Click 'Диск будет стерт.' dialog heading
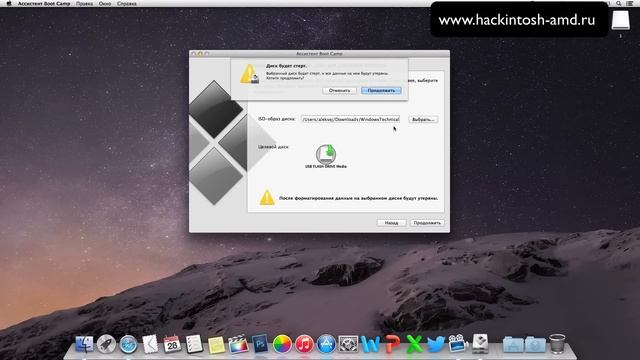The height and width of the screenshot is (360, 640). pos(286,66)
